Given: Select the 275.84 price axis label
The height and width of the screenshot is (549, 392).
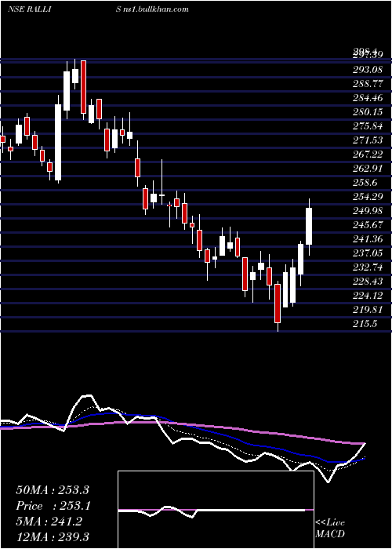Looking at the screenshot, I should (367, 126).
